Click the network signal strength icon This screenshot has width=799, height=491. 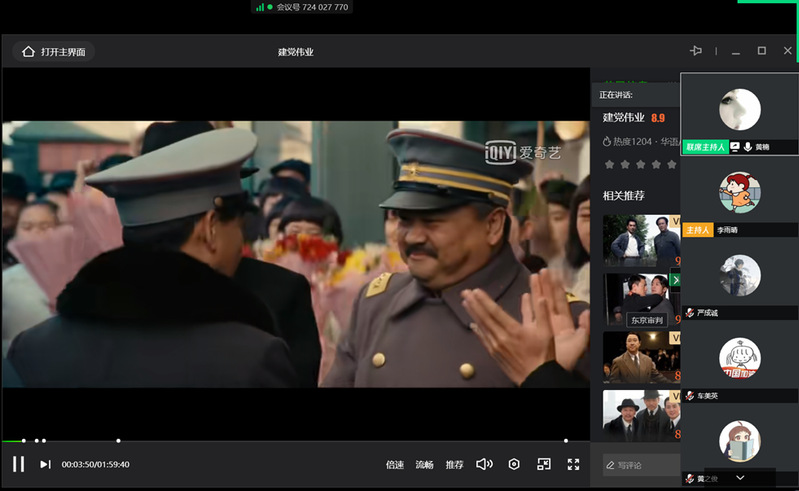point(260,7)
